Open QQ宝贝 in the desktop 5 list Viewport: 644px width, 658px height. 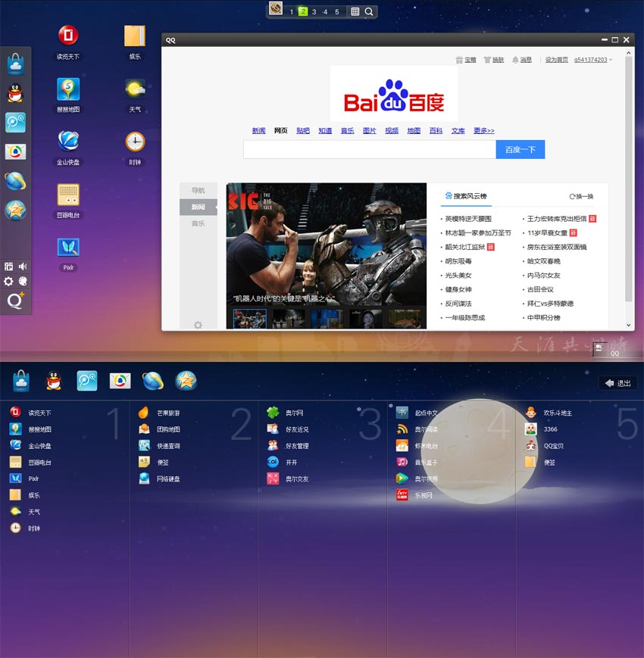coord(544,446)
